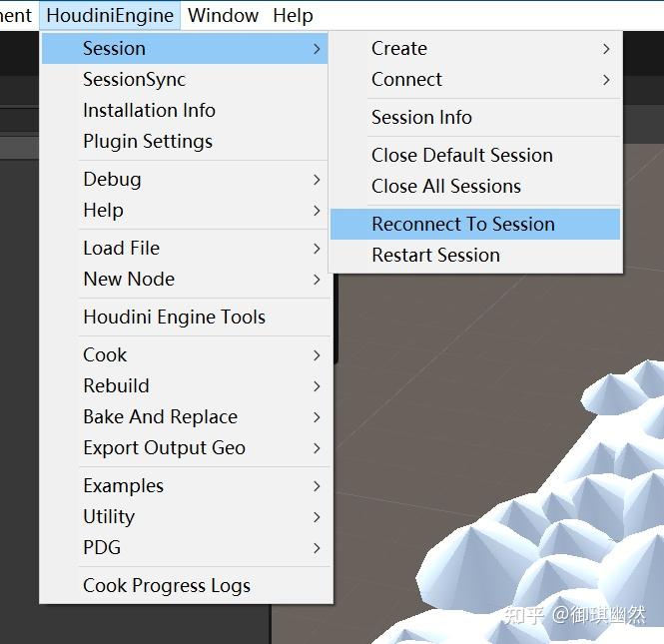Choose Close All Sessions
Screen dimensions: 664x644
point(446,186)
